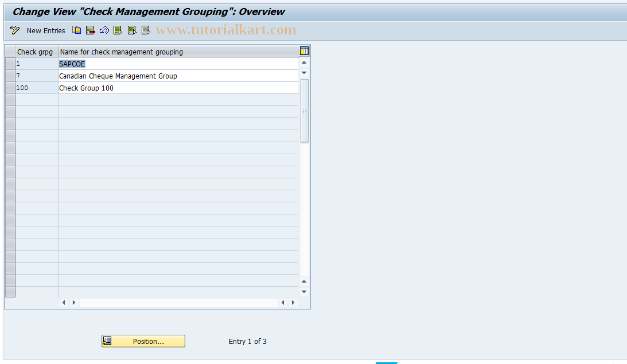Screen dimensions: 627x364
Task: Click the Undo Change icon
Action: coord(104,30)
